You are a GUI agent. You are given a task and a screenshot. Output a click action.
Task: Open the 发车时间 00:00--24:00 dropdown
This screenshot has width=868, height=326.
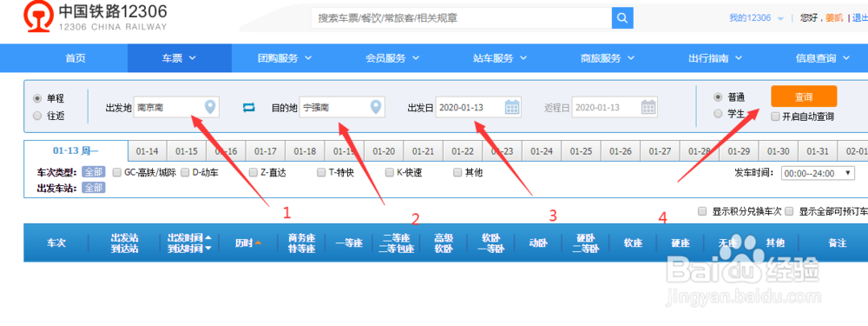[x=818, y=174]
